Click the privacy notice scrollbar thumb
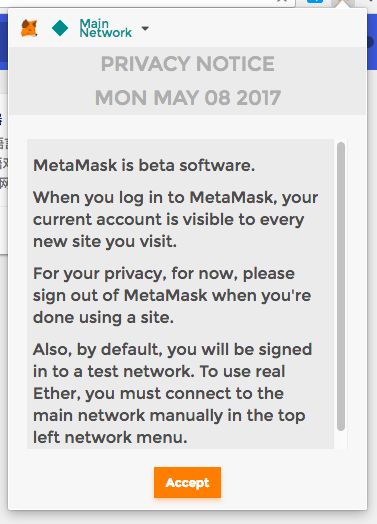The image size is (377, 524). 341,286
